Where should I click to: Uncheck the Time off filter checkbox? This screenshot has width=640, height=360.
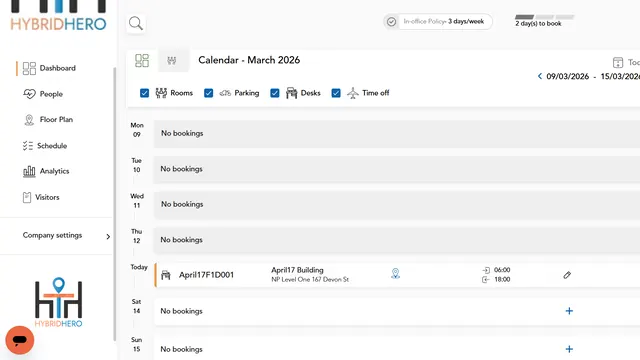click(x=336, y=93)
